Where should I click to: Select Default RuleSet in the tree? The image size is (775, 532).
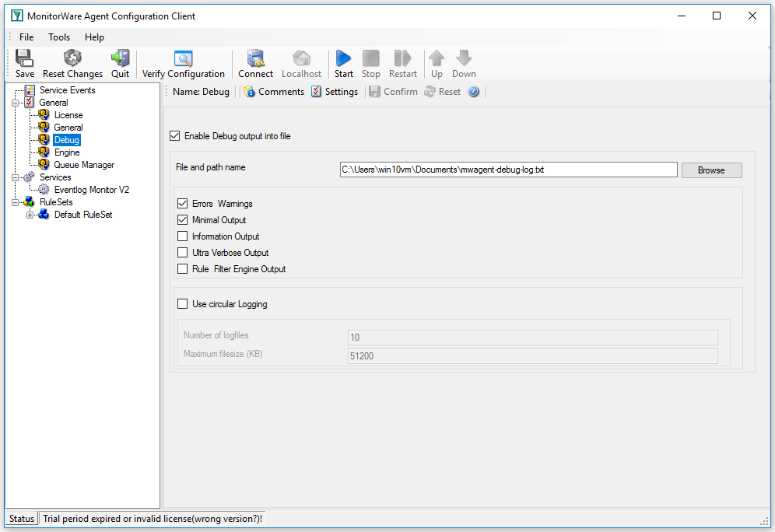(x=83, y=215)
